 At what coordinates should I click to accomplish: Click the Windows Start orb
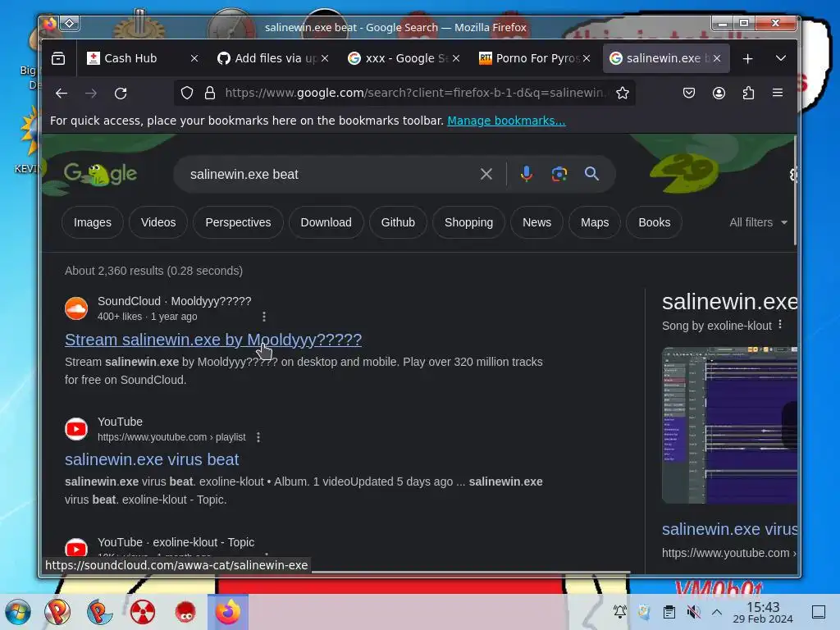click(18, 612)
